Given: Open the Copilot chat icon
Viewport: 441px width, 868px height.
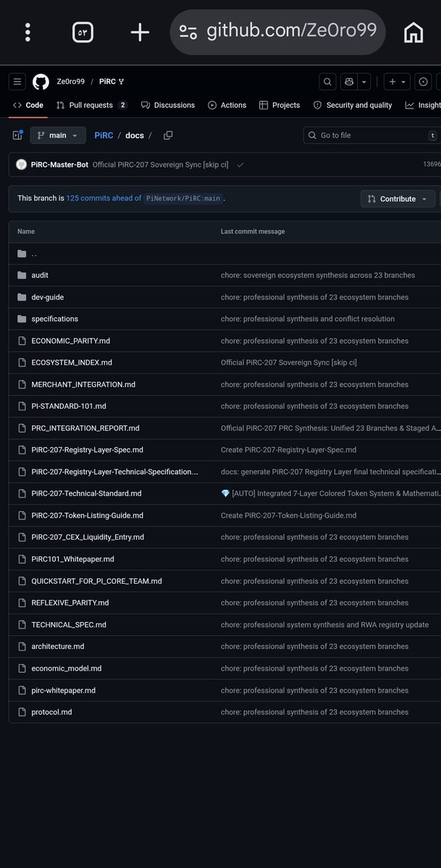Looking at the screenshot, I should (x=350, y=82).
